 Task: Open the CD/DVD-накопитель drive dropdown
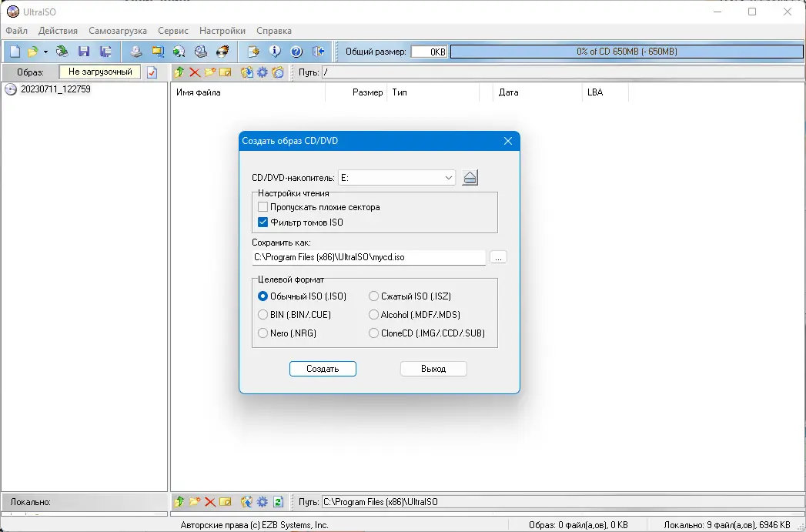[396, 178]
